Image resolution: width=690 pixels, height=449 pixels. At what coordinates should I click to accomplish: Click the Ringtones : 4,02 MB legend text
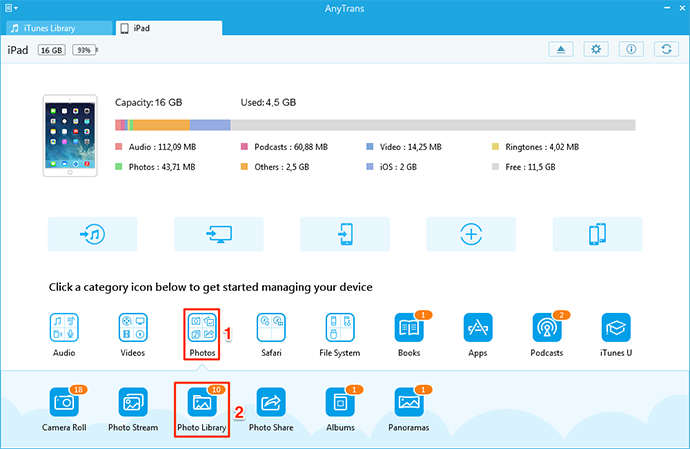(x=542, y=147)
